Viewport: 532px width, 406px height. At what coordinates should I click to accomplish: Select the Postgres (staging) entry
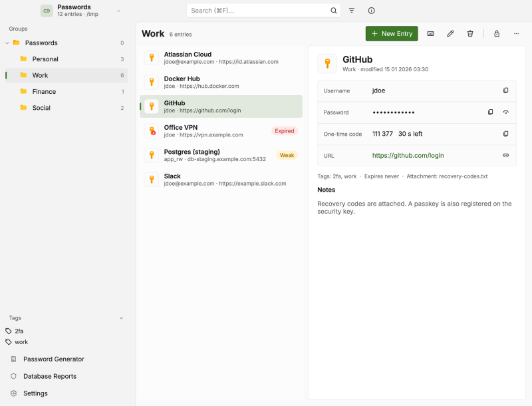[221, 155]
